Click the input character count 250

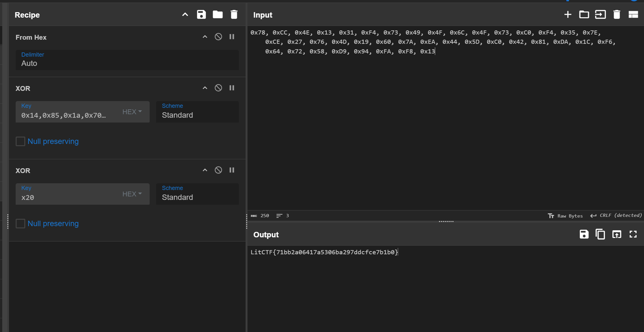pos(260,216)
